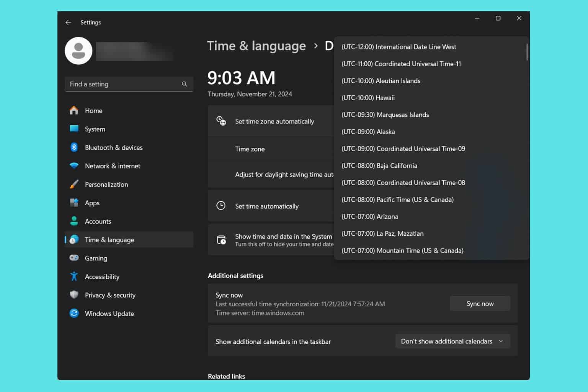This screenshot has height=392, width=588.
Task: Click the back arrow in Settings
Action: click(x=68, y=23)
